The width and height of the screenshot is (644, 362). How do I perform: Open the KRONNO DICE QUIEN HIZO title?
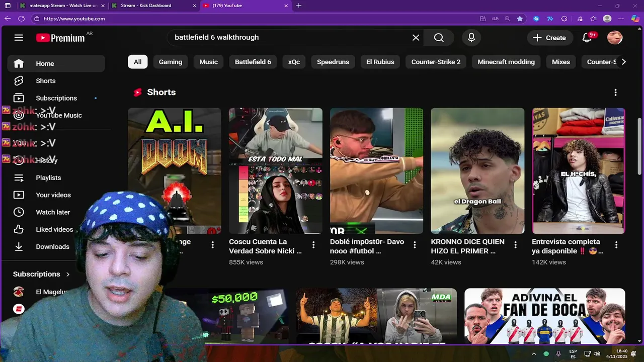(468, 246)
